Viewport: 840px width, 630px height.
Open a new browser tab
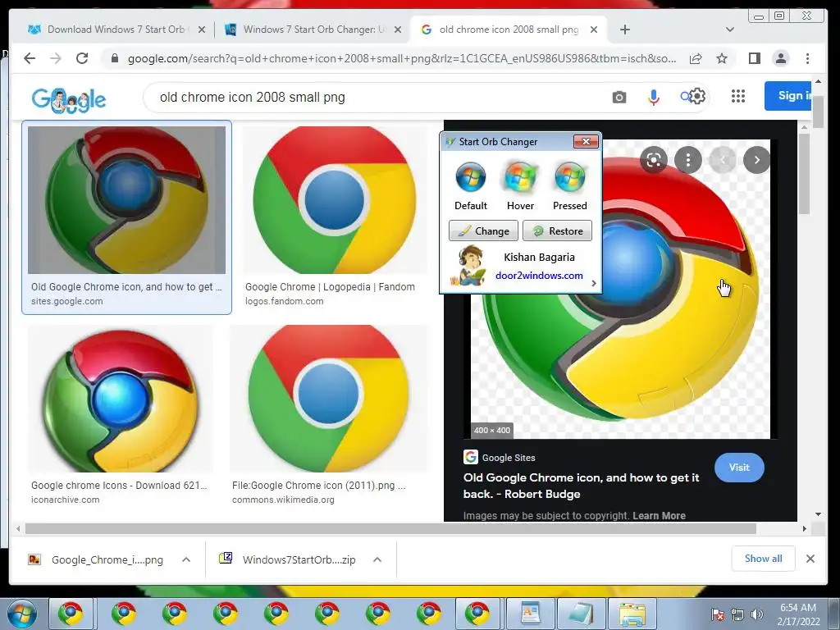[624, 30]
